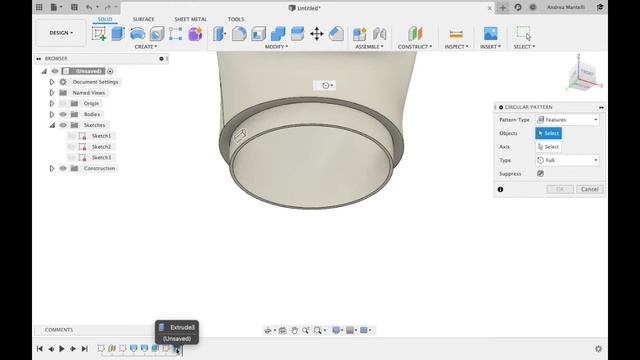640x360 pixels.
Task: Open the ASSEMBLE menu
Action: (369, 47)
